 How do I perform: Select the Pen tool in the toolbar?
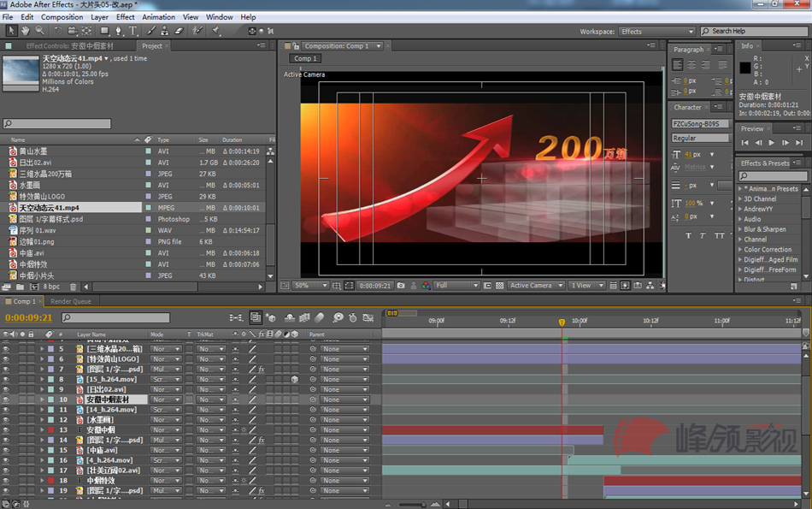118,31
